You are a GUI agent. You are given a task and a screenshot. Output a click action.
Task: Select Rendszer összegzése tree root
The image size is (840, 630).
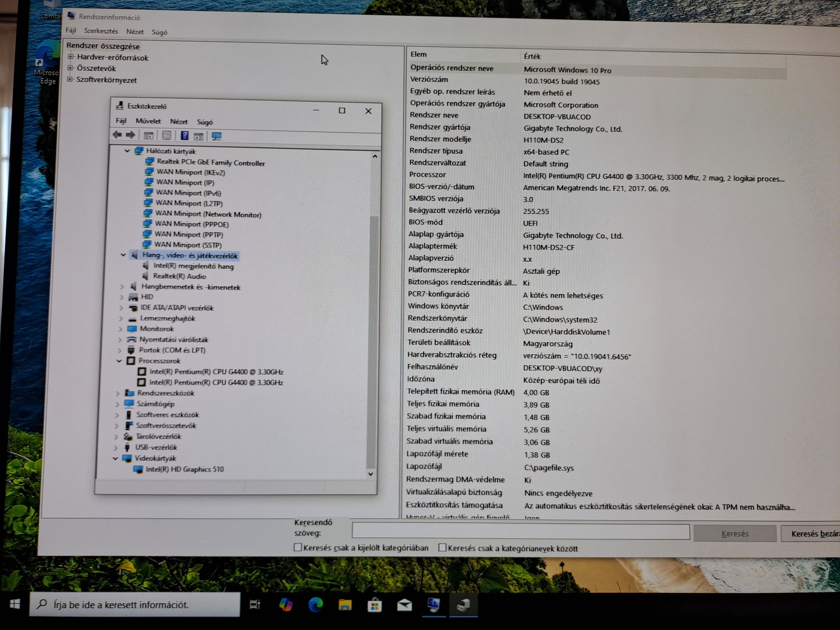click(103, 46)
